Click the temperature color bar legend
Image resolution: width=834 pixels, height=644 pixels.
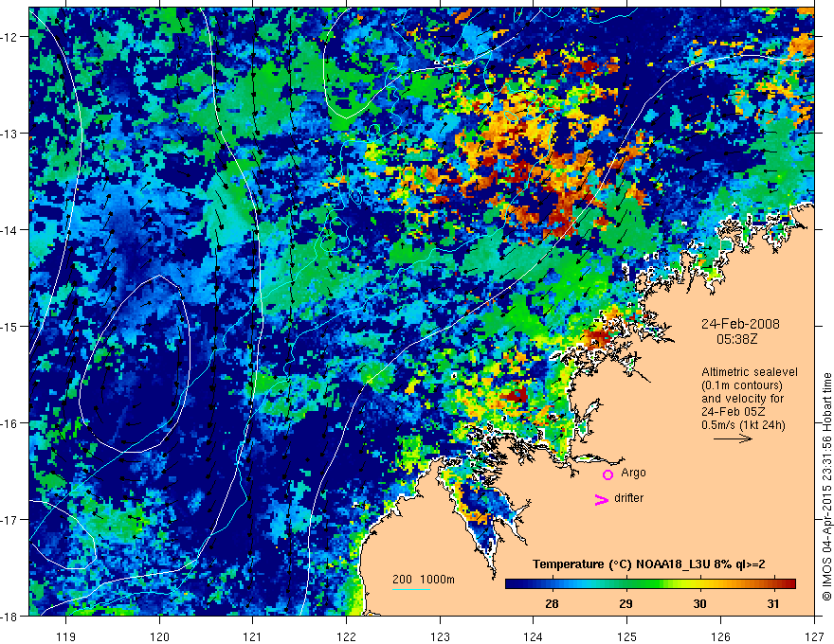[x=650, y=583]
